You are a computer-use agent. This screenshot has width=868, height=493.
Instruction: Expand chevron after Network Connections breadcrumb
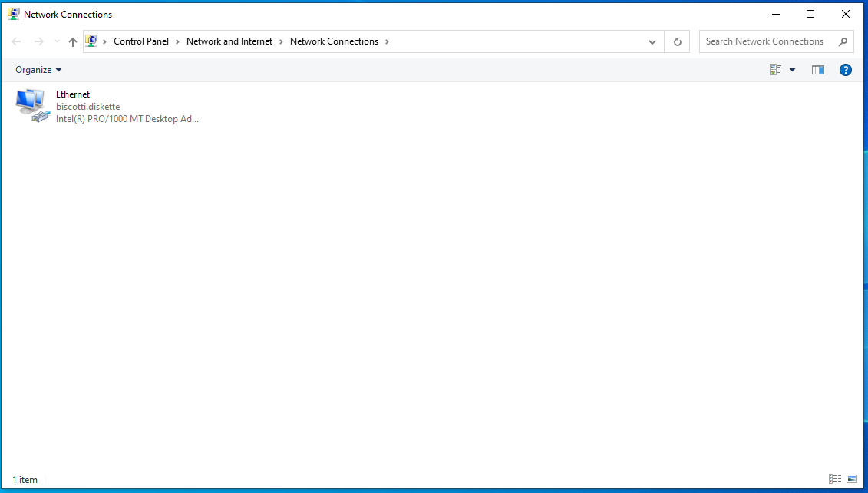tap(388, 41)
